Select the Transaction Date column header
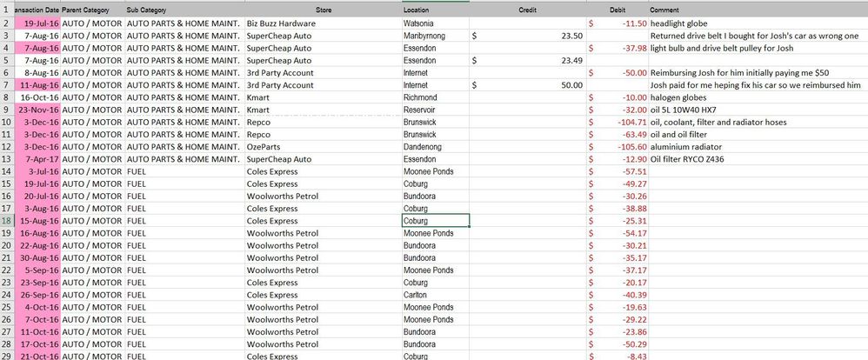Image resolution: width=868 pixels, height=360 pixels. (37, 10)
